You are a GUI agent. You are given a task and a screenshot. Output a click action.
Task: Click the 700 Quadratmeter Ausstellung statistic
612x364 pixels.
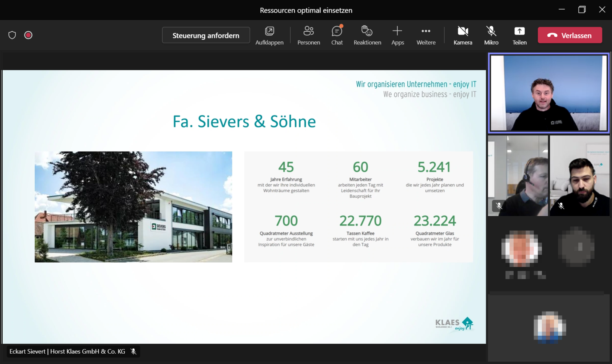click(x=286, y=231)
